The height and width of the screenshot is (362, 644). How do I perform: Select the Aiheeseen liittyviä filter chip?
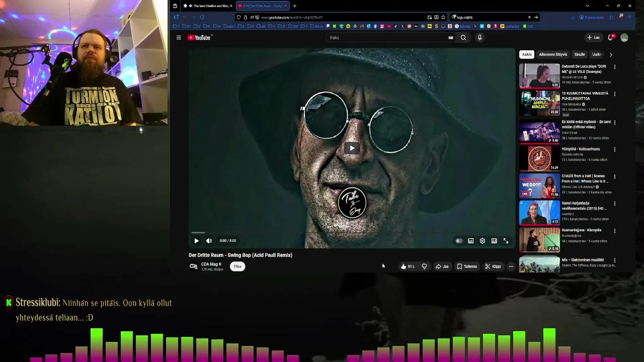(553, 54)
